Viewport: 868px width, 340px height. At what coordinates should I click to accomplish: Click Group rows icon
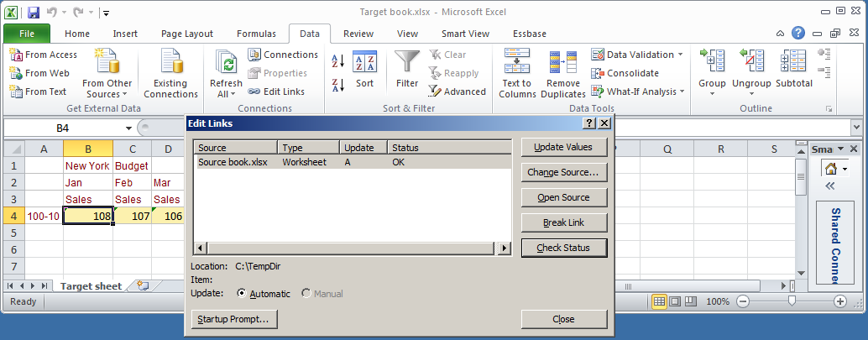pyautogui.click(x=712, y=61)
